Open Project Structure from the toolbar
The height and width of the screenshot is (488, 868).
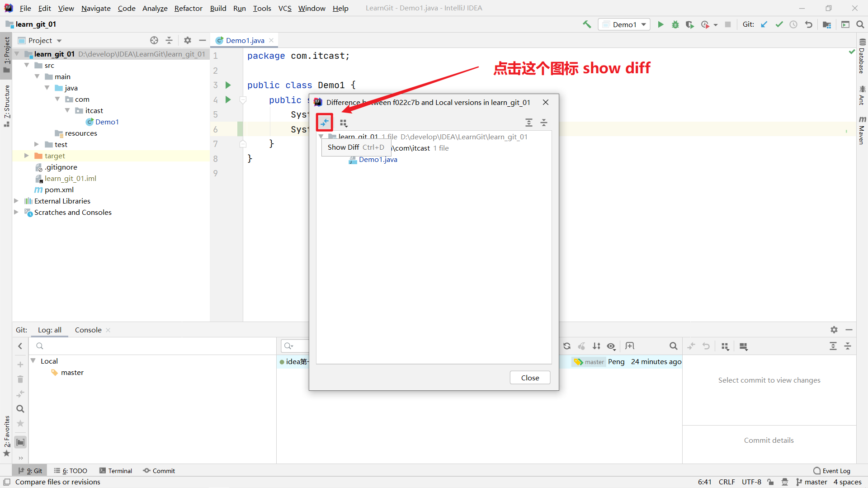827,24
